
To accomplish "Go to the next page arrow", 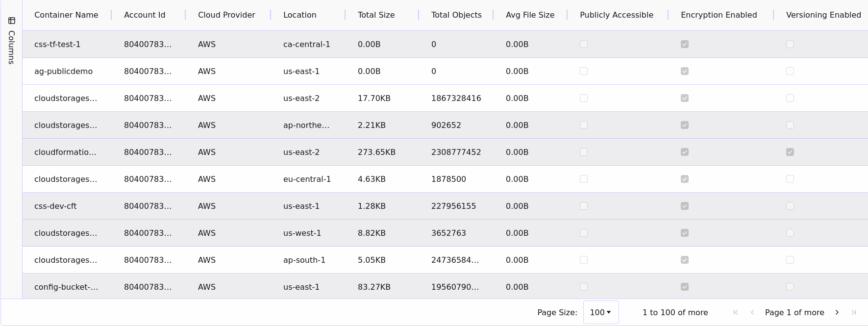I will click(837, 312).
